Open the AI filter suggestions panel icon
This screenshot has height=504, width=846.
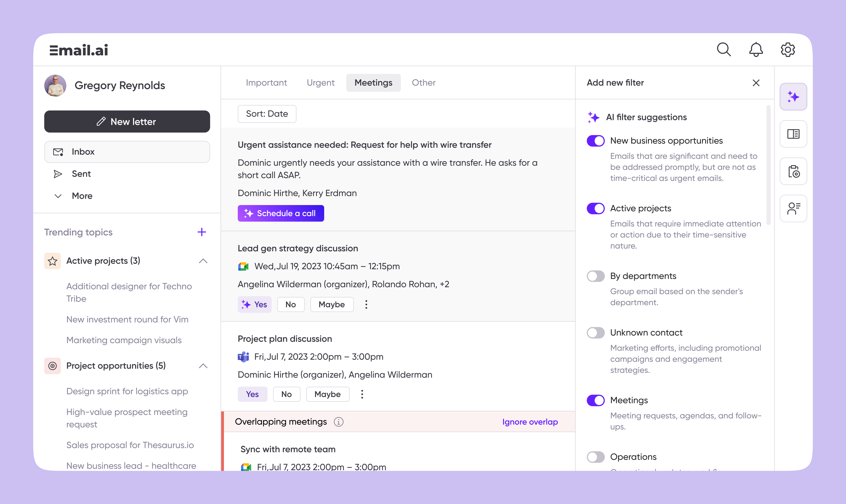793,97
